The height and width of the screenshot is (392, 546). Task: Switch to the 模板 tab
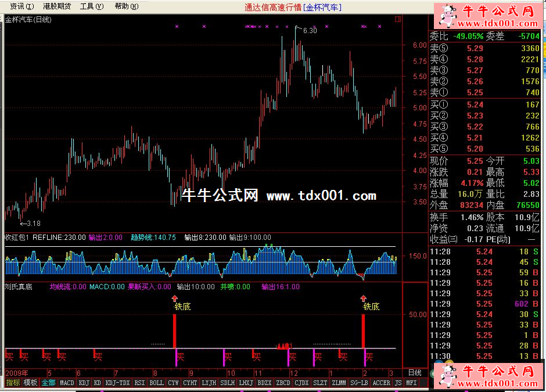(x=30, y=383)
